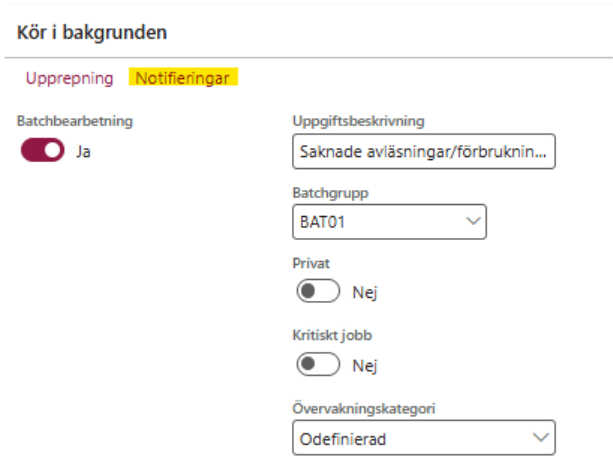The width and height of the screenshot is (613, 466).
Task: Click the Nej text under Kritiskt jobb
Action: (x=364, y=366)
